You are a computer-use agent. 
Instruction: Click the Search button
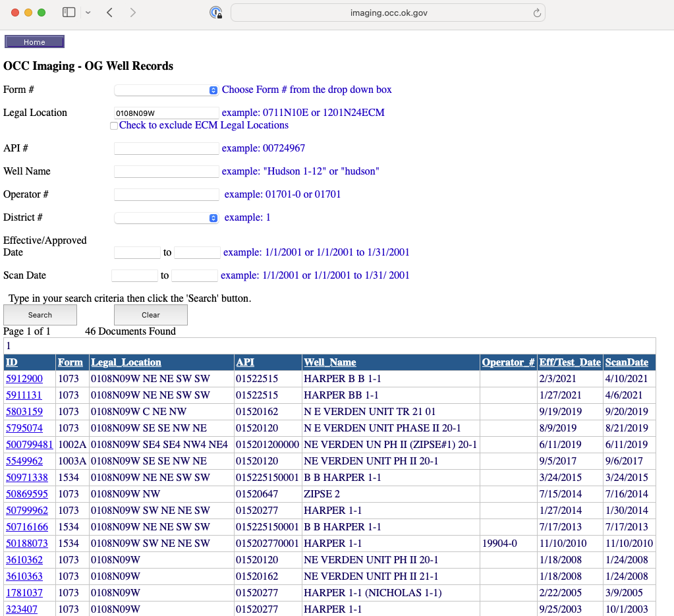pyautogui.click(x=40, y=315)
